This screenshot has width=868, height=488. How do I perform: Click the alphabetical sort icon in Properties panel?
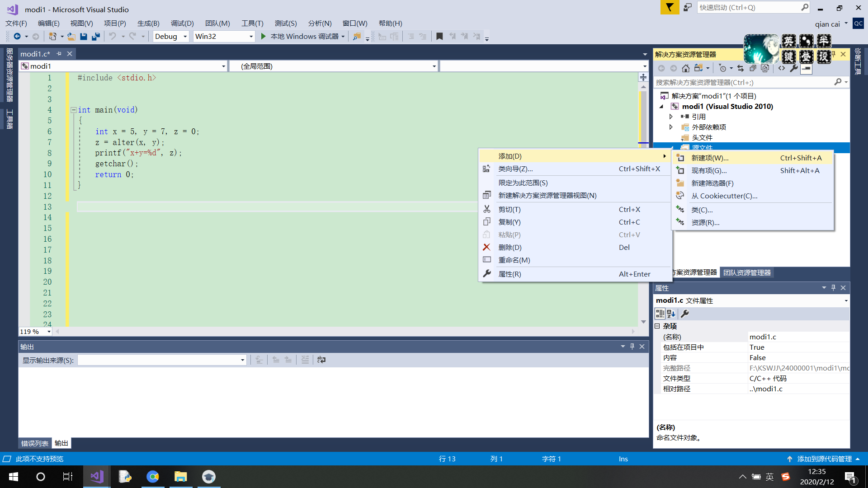[x=671, y=314]
